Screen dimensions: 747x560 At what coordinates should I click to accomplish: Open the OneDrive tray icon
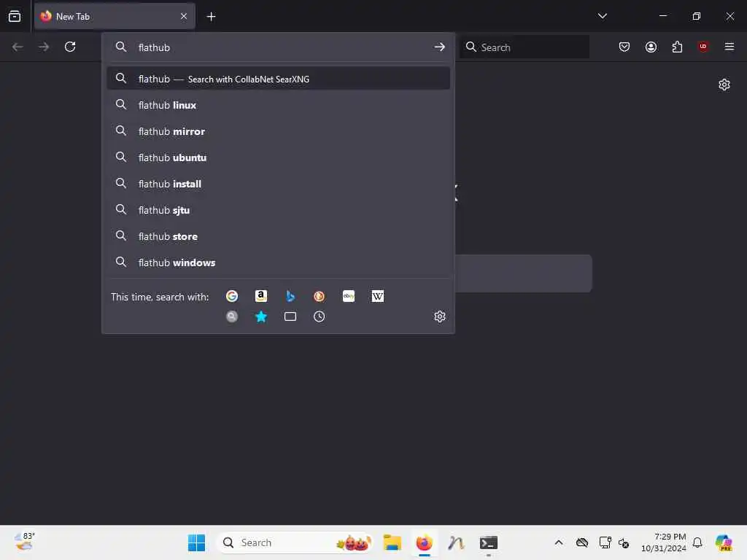[x=582, y=542]
